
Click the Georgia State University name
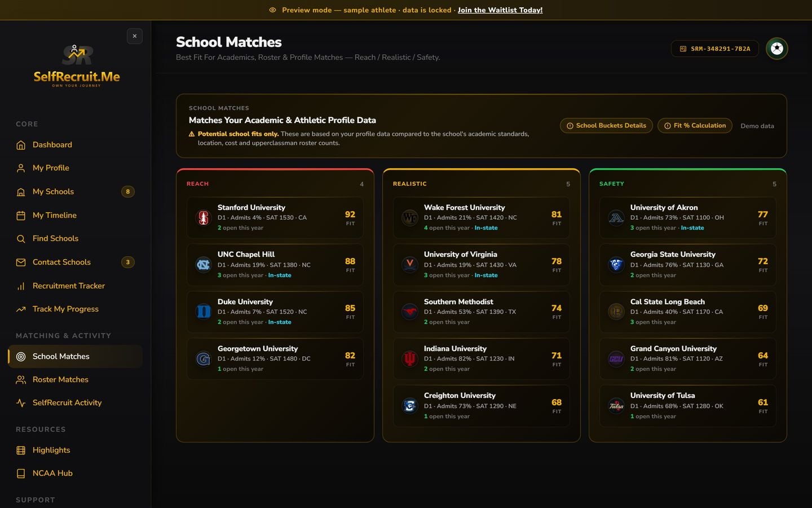point(673,255)
